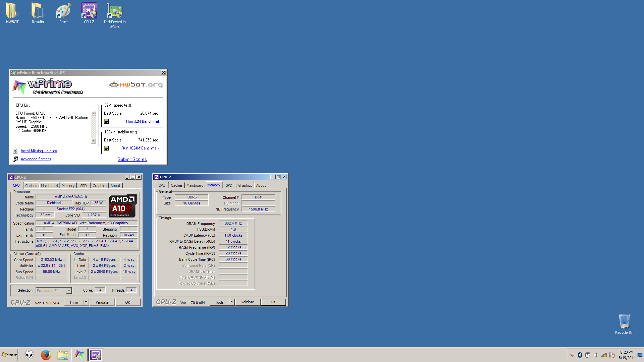Switch to Memory tab in left CPU-Z window
The height and width of the screenshot is (362, 644).
click(x=68, y=186)
